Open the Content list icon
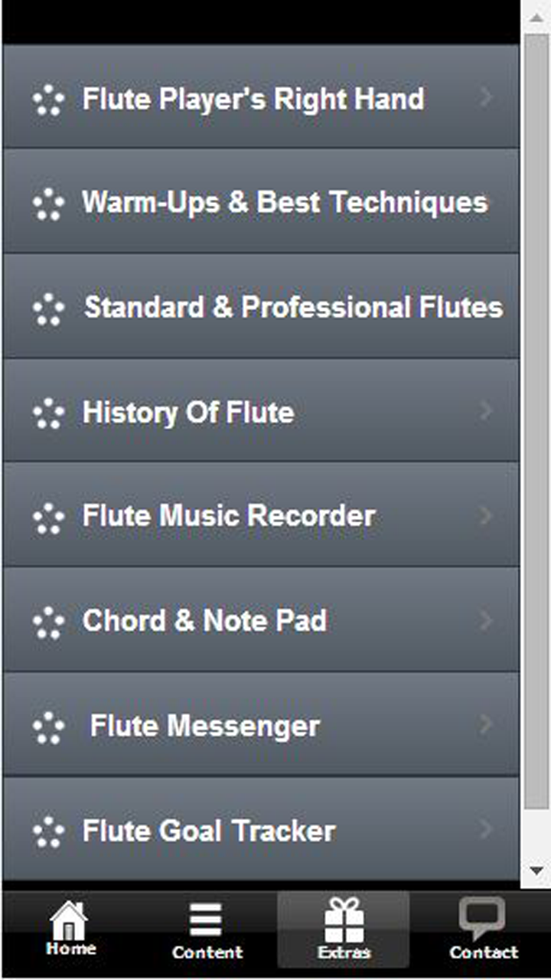The image size is (551, 980). tap(207, 920)
